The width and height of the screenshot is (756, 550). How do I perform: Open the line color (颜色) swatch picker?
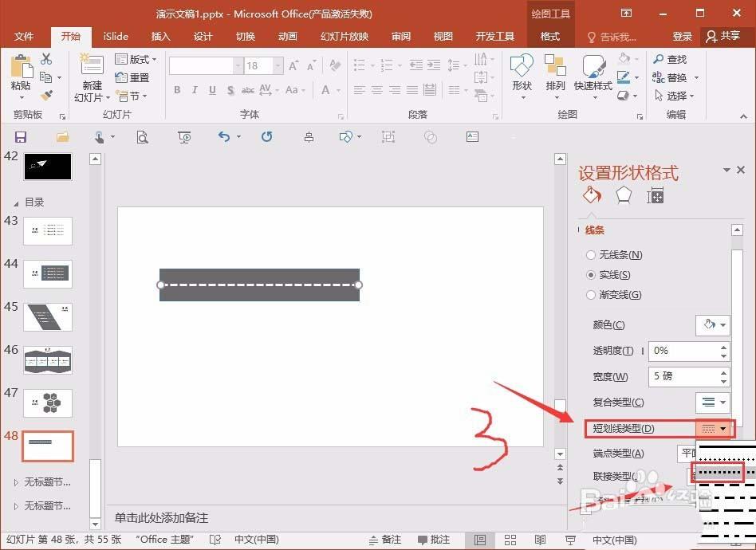[712, 324]
